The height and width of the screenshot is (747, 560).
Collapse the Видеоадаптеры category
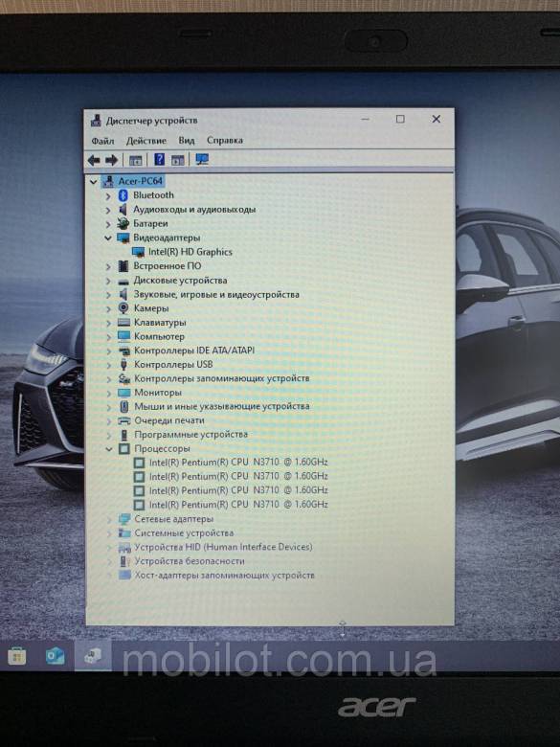click(x=108, y=238)
